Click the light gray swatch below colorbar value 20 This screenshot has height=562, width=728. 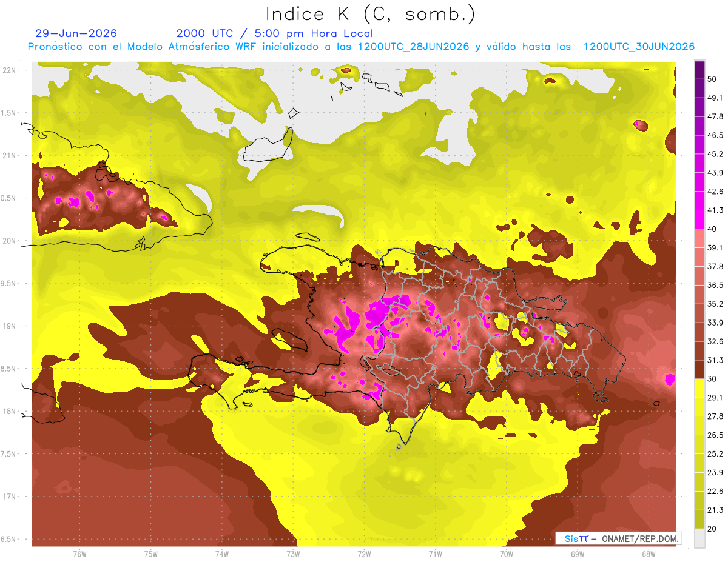tap(699, 538)
